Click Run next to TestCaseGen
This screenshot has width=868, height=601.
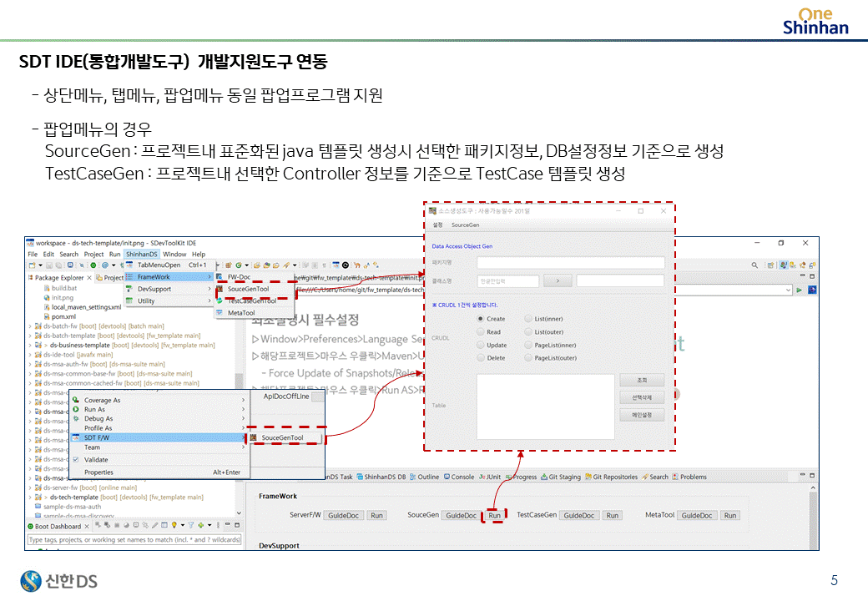(613, 515)
